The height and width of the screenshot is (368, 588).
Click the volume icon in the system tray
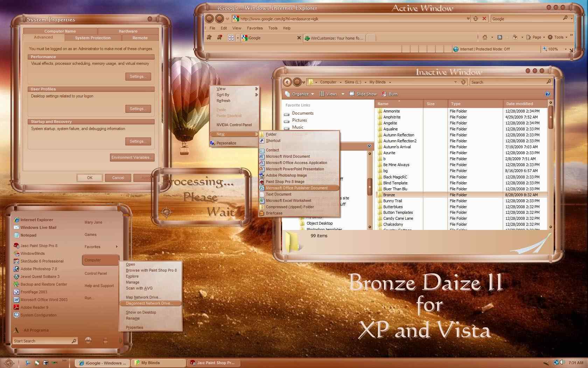[x=562, y=362]
